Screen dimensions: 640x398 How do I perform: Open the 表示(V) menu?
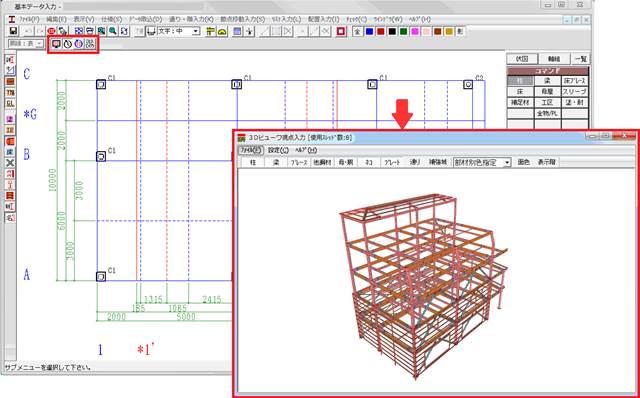point(84,19)
